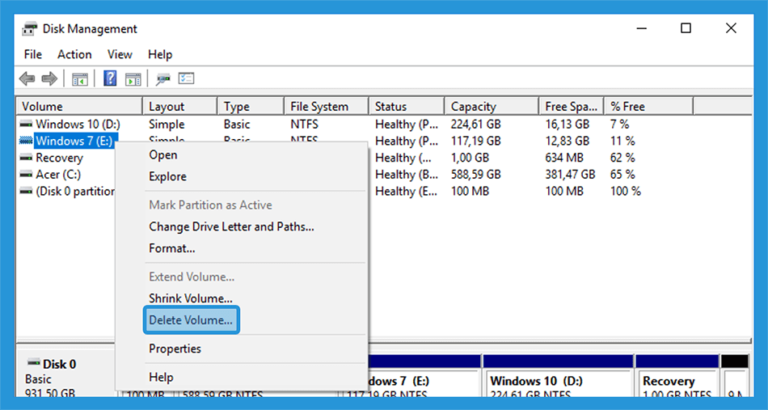Click the Windows 7 (E:) volume drive icon

26,141
